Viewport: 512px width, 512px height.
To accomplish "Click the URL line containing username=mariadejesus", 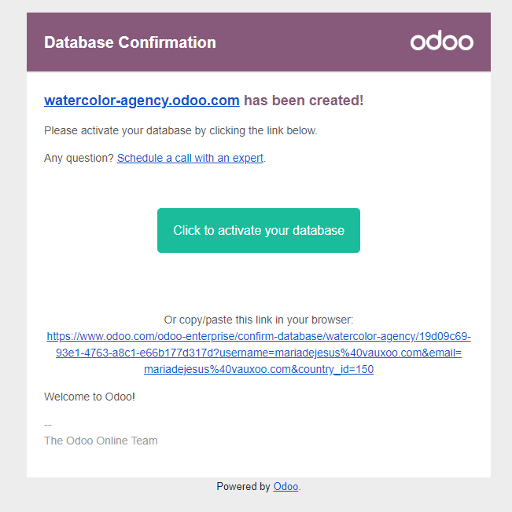I will tap(259, 353).
